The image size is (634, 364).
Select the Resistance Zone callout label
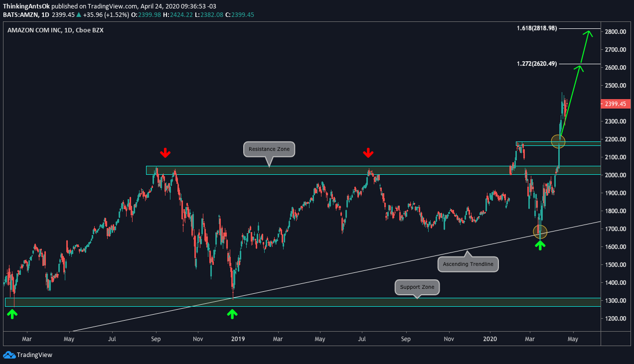[x=269, y=149]
